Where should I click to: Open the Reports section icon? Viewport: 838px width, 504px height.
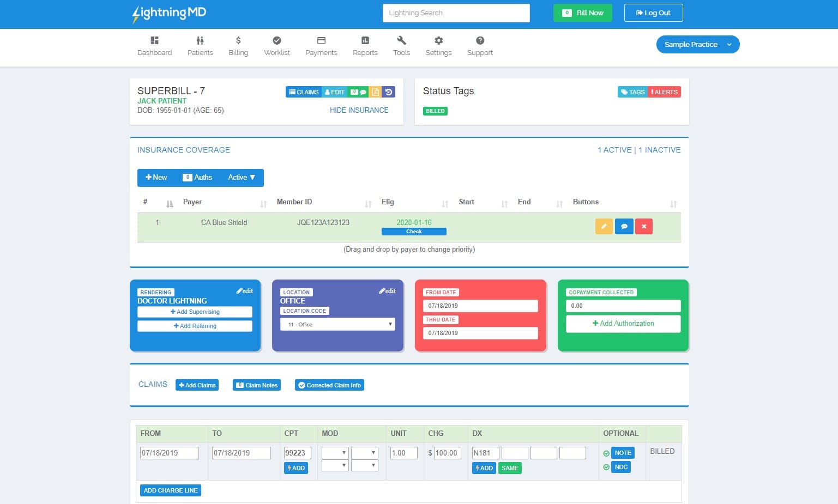364,45
